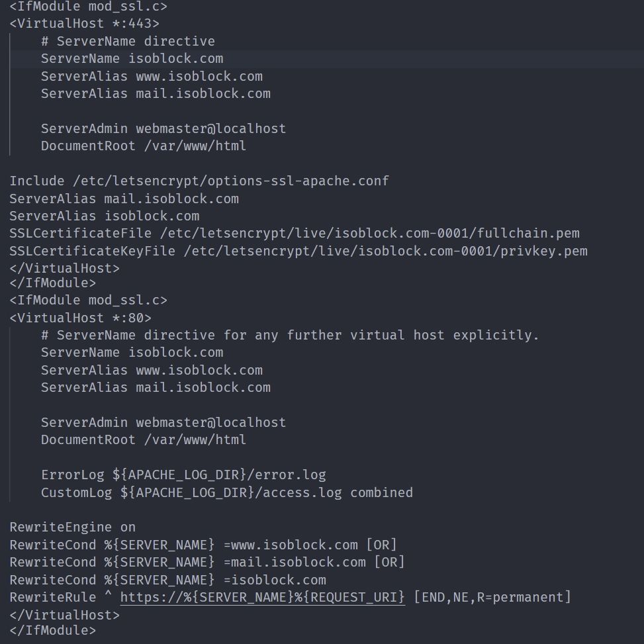
Task: Click the "<VirtualHost *:443>" opening tag
Action: pyautogui.click(x=84, y=24)
